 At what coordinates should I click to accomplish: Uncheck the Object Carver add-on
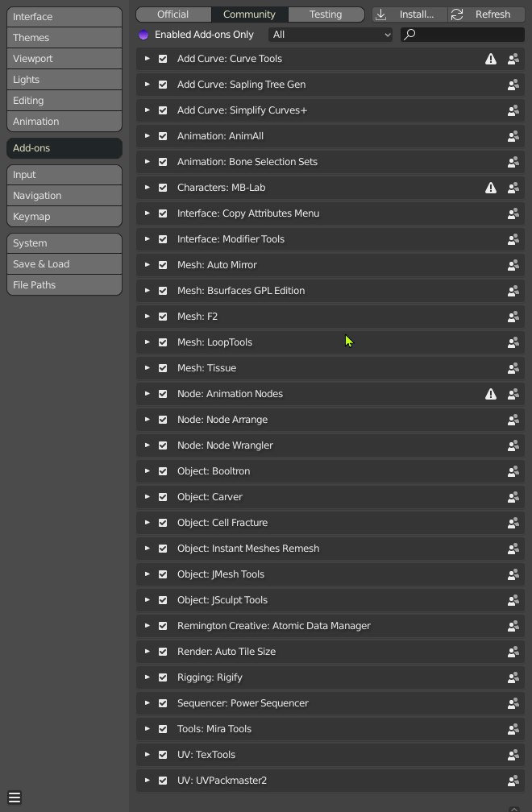click(163, 497)
